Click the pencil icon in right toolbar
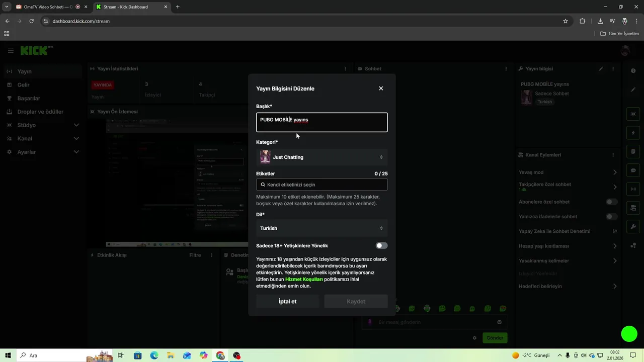This screenshot has height=362, width=644. [633, 89]
